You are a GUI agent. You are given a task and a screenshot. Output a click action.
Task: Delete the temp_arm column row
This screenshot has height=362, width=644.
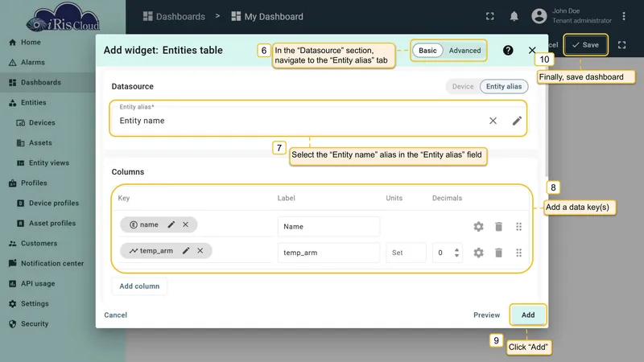pyautogui.click(x=498, y=253)
